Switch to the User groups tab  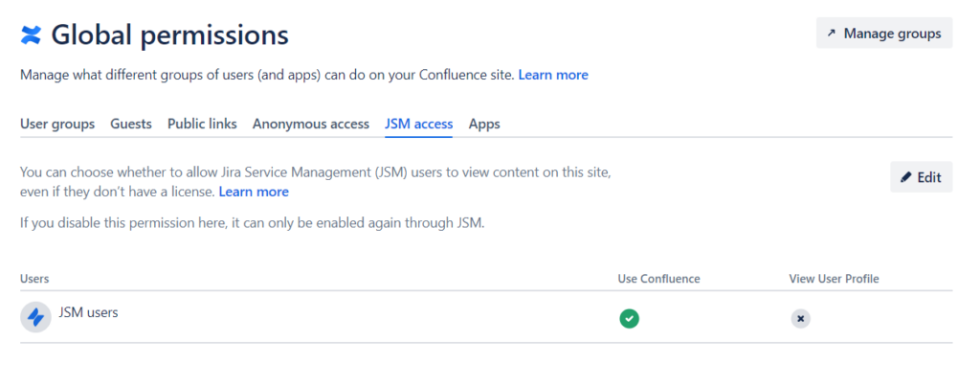(57, 124)
